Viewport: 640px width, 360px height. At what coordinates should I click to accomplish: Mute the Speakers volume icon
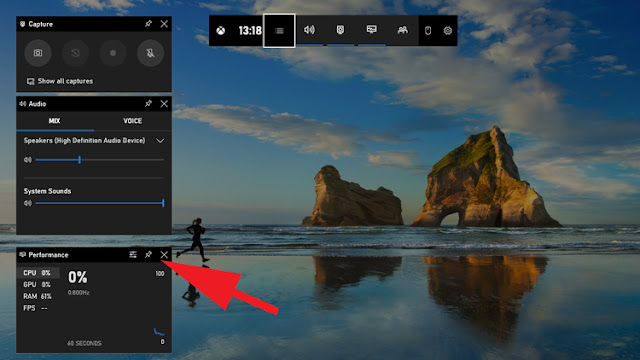point(28,160)
